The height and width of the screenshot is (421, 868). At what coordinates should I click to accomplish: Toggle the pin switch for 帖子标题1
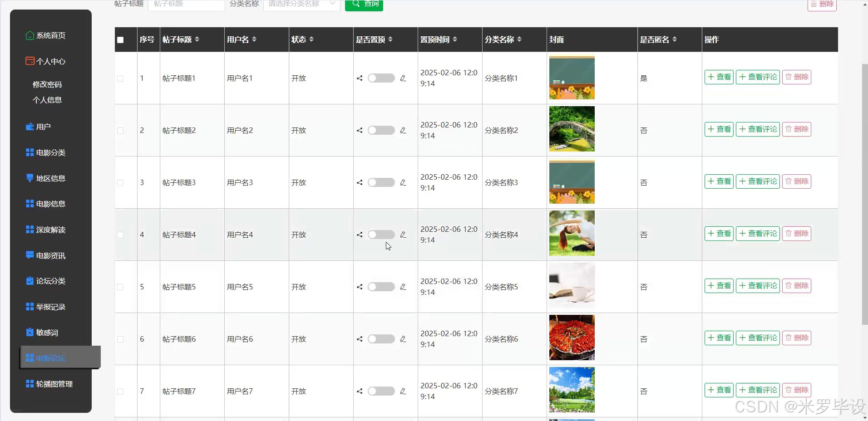click(x=381, y=78)
